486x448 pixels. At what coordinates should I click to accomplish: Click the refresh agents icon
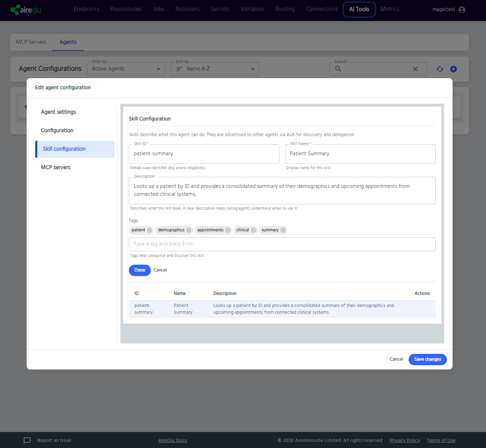(440, 69)
